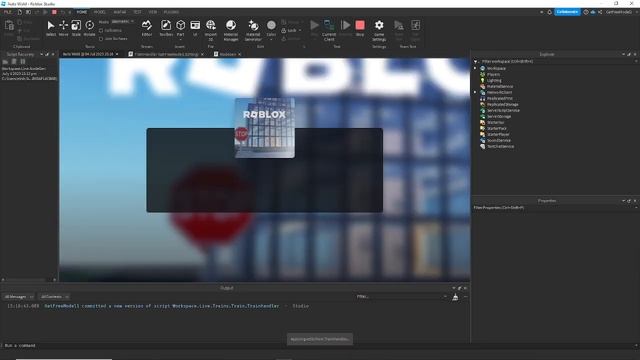Close the Output panel
This screenshot has height=360, width=640.
(465, 288)
